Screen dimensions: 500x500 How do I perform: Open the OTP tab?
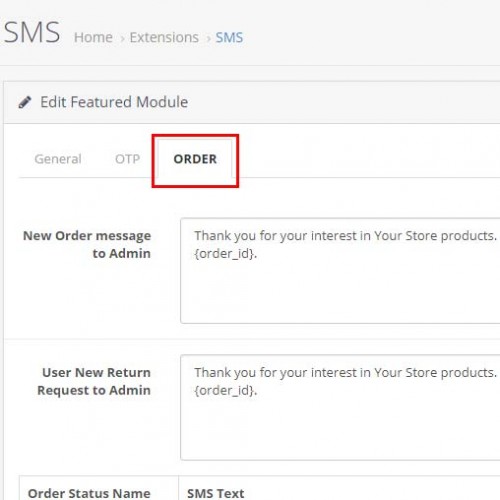[127, 159]
